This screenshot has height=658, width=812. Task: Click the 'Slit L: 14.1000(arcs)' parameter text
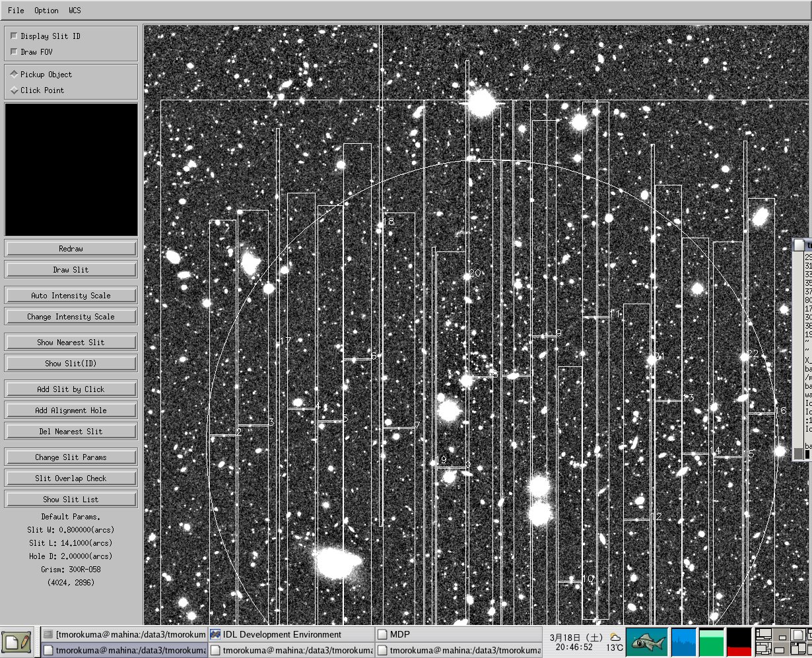tap(71, 543)
